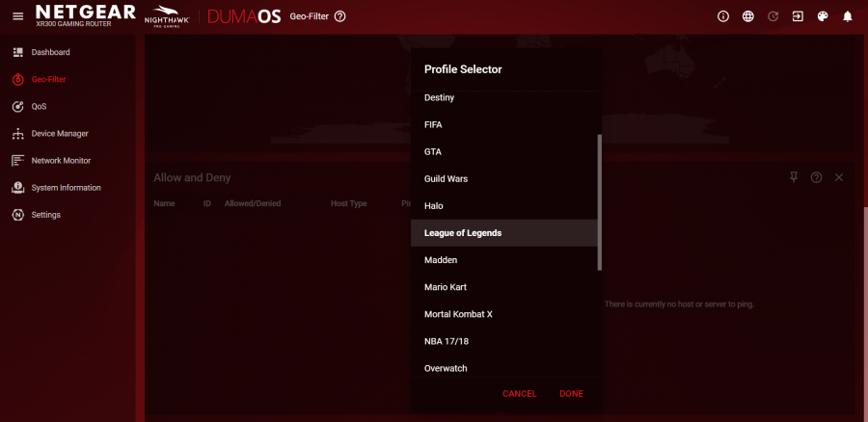Click the Dashboard sidebar icon
868x422 pixels.
point(17,52)
